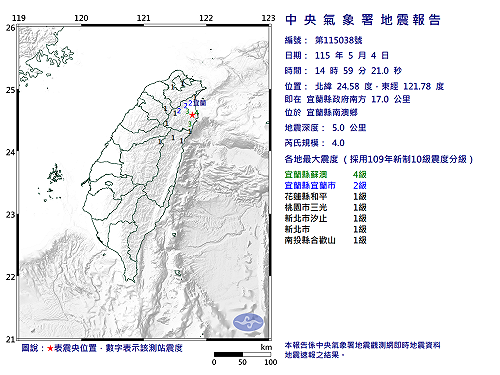
Task: Select longitude text 東經 121.78 度
Action: point(413,86)
